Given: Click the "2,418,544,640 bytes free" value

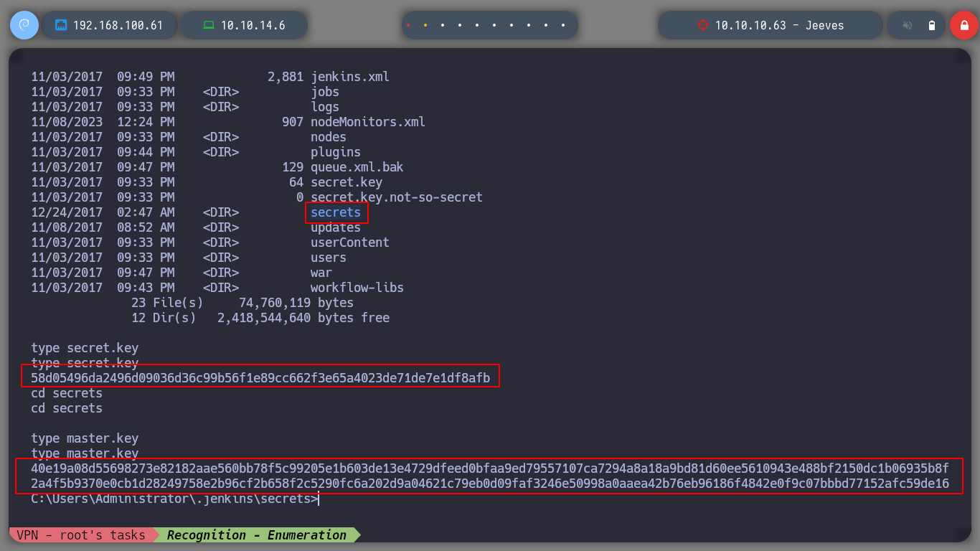Looking at the screenshot, I should coord(303,318).
